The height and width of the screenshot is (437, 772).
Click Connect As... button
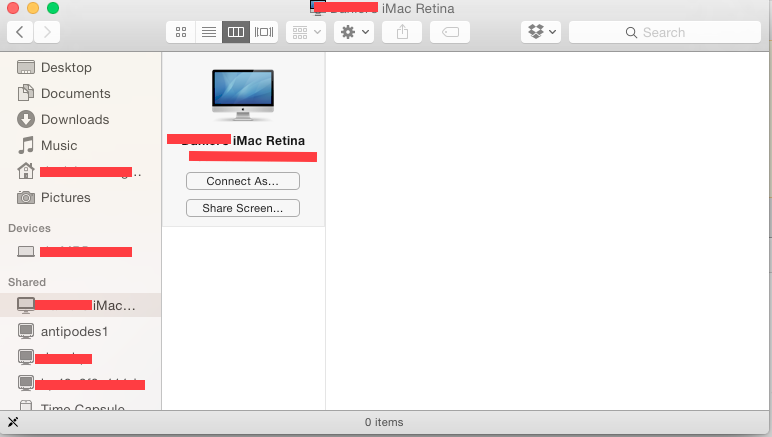(x=243, y=181)
